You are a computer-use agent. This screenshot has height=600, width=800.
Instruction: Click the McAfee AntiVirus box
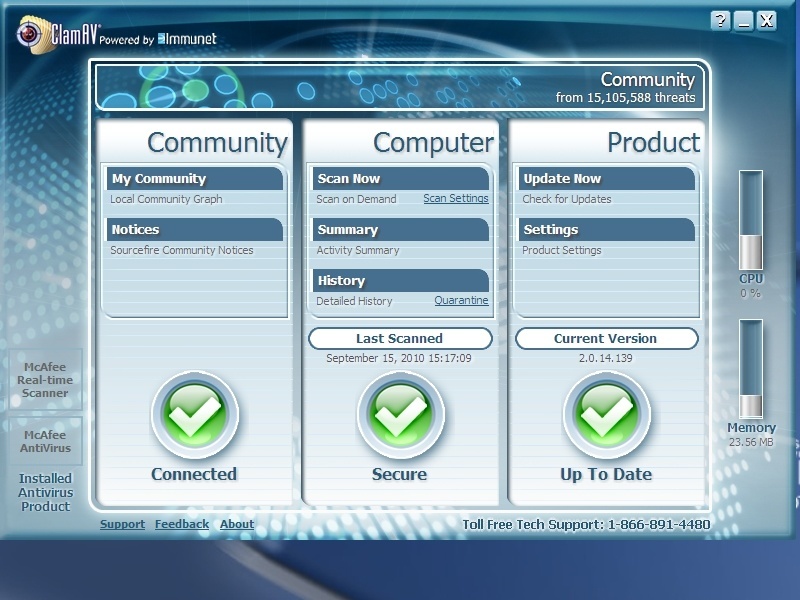(x=45, y=441)
